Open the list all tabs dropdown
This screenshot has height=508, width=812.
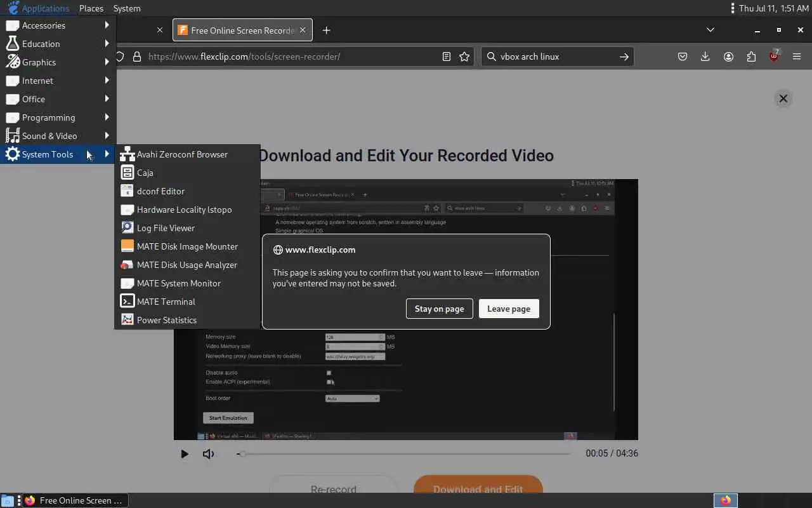pos(710,30)
